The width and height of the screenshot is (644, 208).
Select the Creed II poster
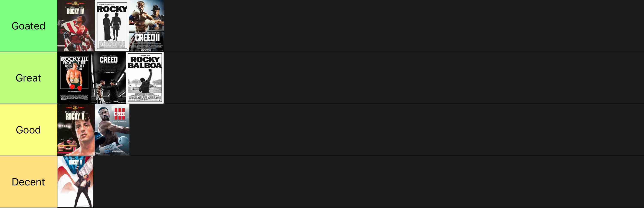146,26
